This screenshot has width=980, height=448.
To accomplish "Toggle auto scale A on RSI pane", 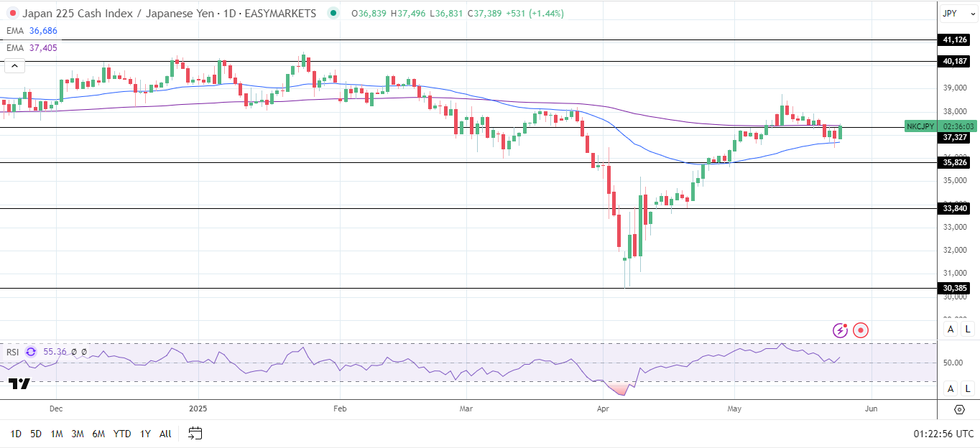I will pyautogui.click(x=951, y=388).
